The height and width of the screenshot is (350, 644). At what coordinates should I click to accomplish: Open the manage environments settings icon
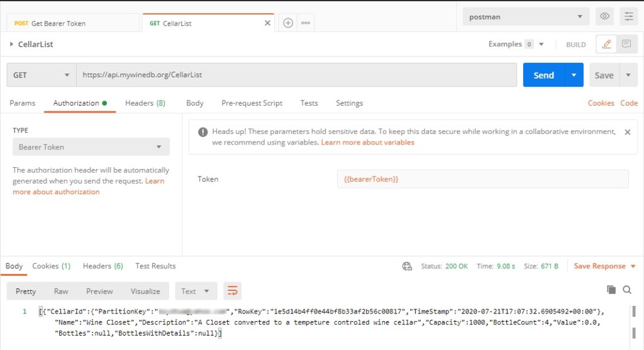(x=628, y=16)
